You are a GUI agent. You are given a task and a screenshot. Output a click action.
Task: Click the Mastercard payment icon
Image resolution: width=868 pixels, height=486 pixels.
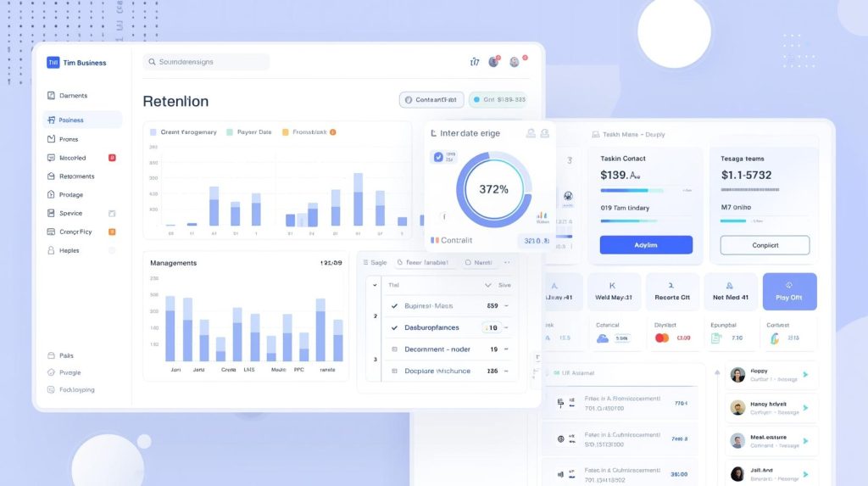click(x=663, y=338)
